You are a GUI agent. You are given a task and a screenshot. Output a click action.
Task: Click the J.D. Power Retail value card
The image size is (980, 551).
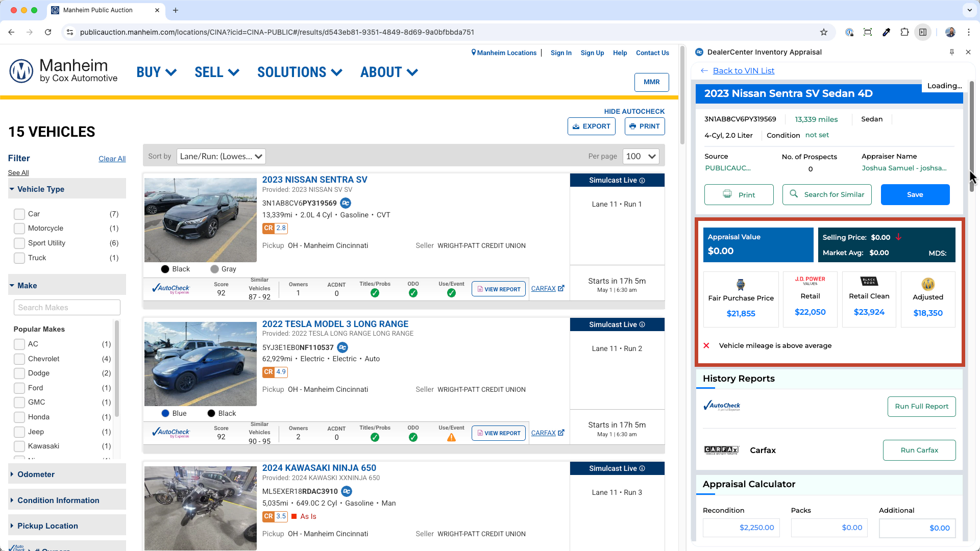(810, 299)
